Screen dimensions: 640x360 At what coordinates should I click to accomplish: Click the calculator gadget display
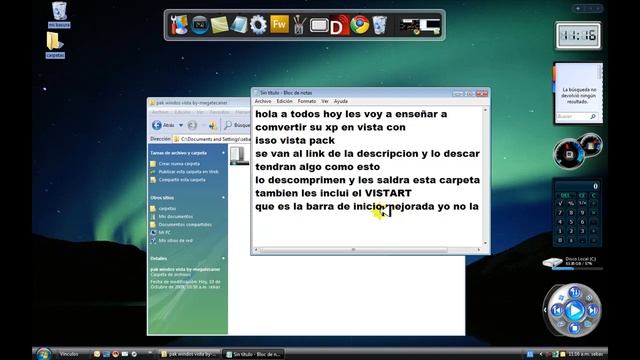pos(577,186)
